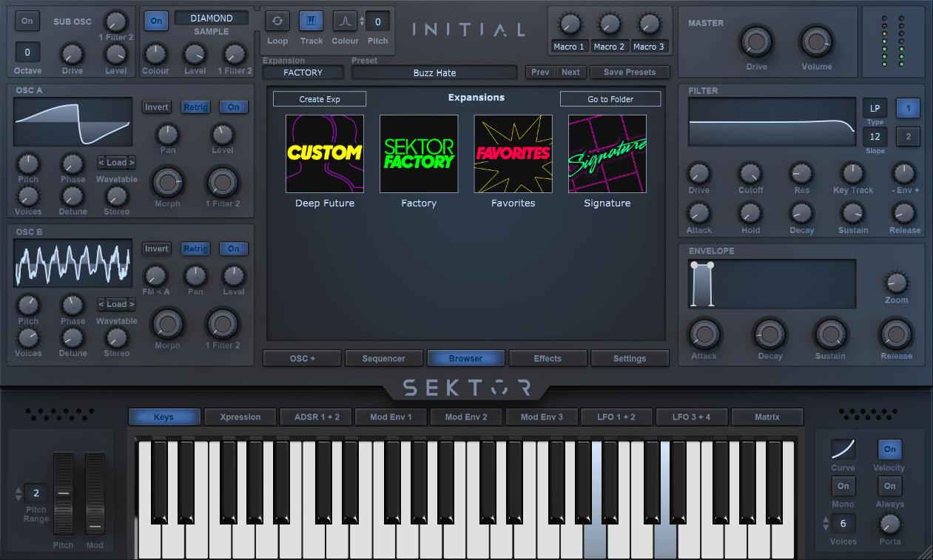Open the OSC A wavetable Load selector
Screen dimensions: 933x560
[117, 163]
